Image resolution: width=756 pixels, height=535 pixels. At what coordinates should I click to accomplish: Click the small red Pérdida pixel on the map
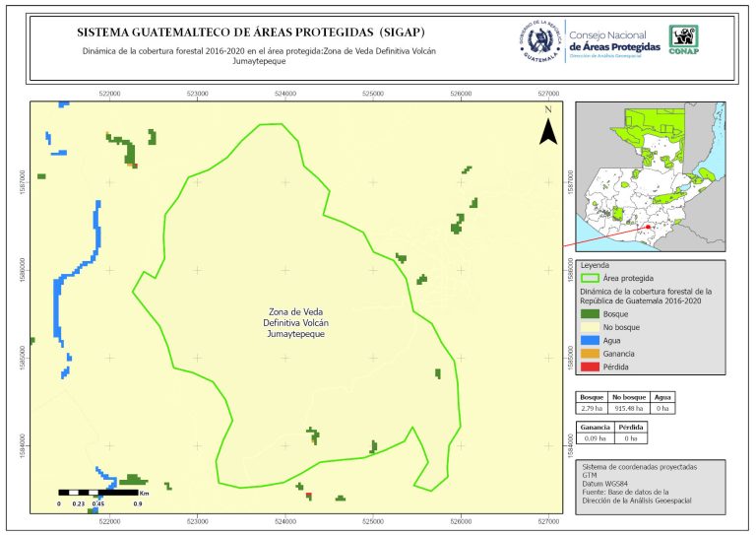[x=309, y=495]
